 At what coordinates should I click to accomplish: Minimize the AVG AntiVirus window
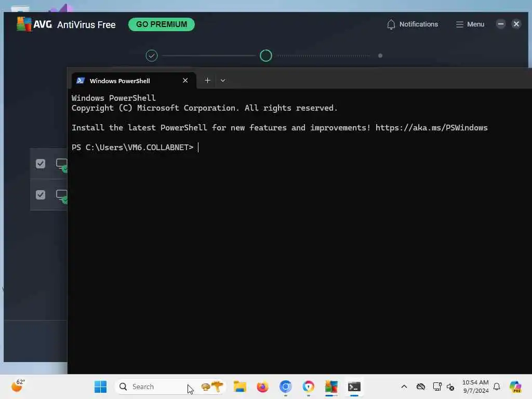click(500, 24)
